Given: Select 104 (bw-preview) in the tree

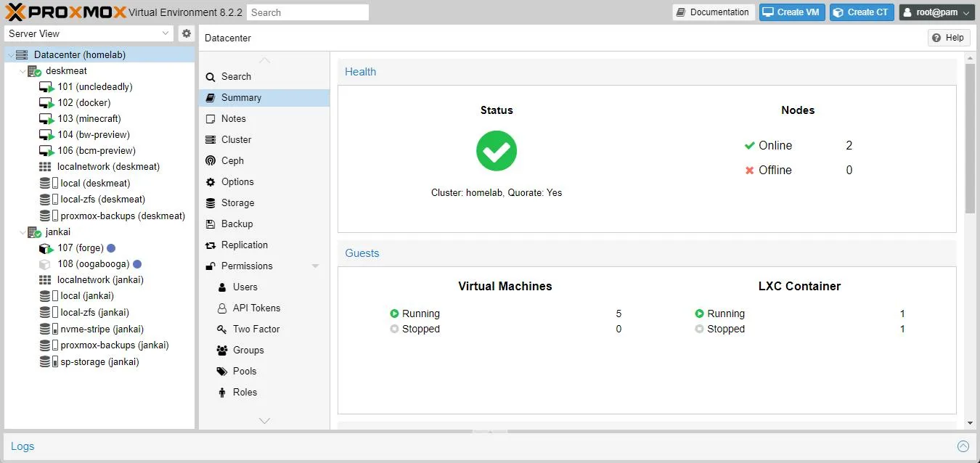Looking at the screenshot, I should [100, 135].
